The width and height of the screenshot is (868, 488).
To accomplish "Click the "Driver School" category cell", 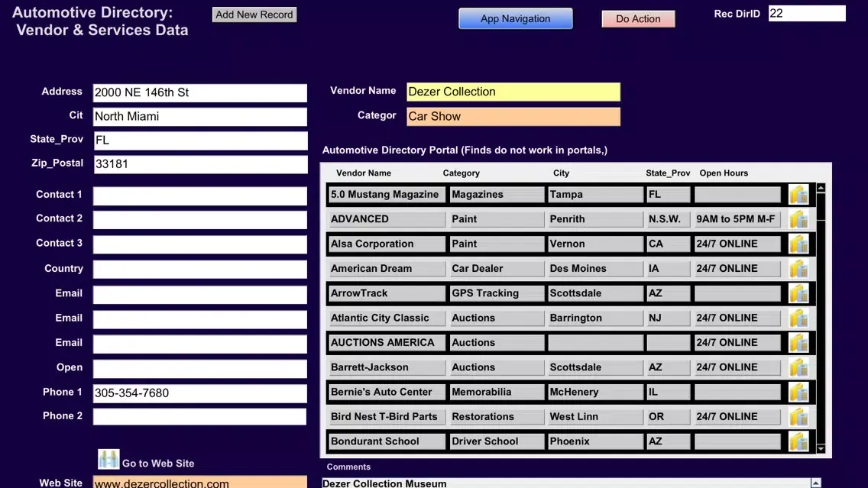I will click(x=497, y=441).
